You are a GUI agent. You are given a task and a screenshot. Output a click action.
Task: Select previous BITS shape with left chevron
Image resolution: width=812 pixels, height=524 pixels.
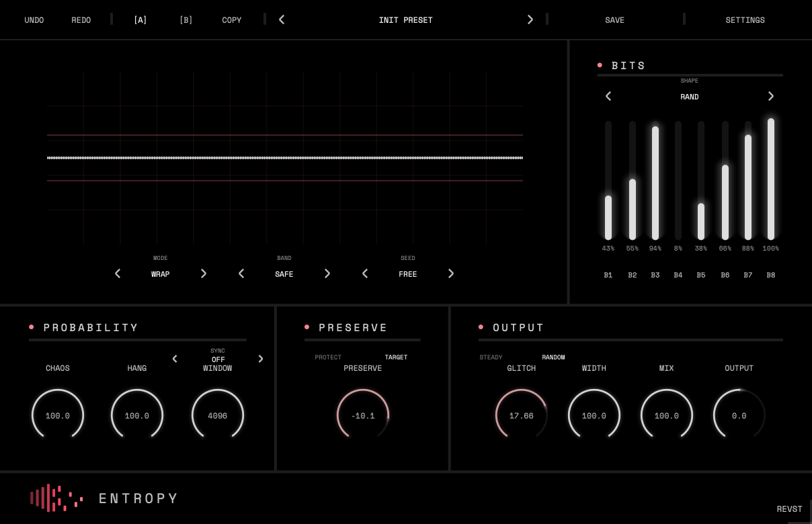(x=608, y=96)
